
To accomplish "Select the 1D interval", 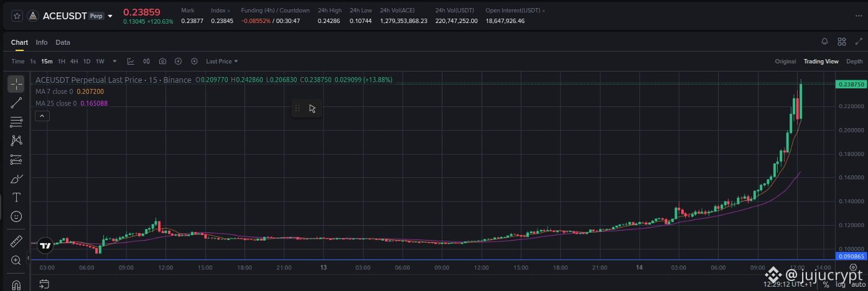I will (87, 62).
